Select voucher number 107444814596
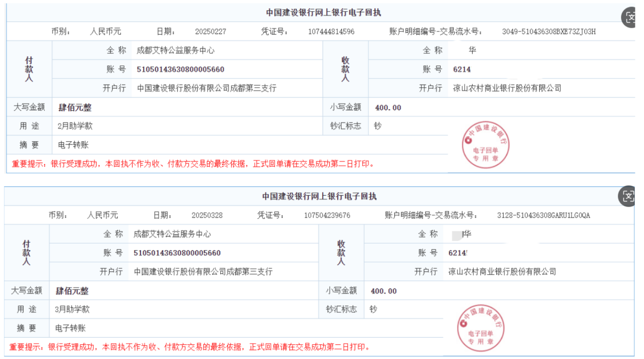 [x=331, y=32]
